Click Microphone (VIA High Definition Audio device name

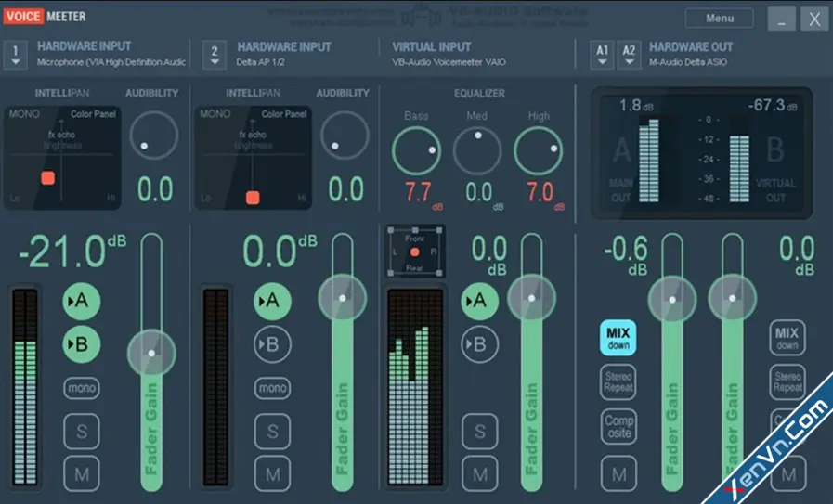tap(111, 62)
